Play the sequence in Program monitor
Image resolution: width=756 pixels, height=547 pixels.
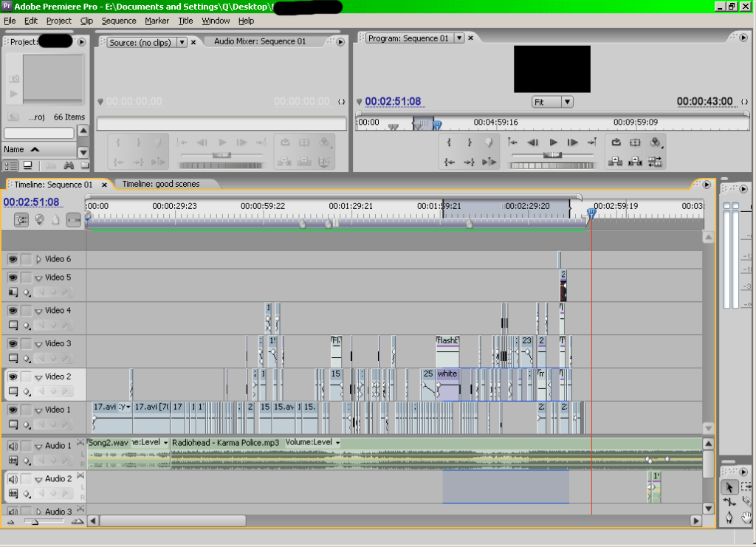click(553, 142)
